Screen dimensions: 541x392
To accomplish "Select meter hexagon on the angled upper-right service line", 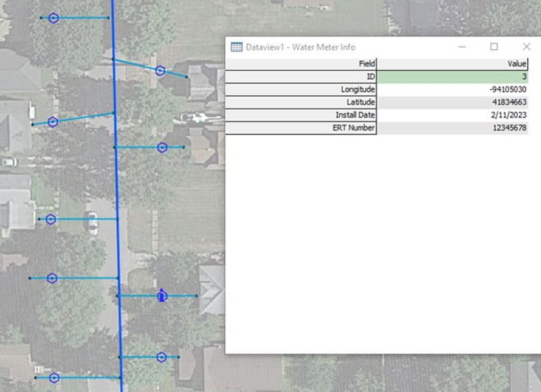I will tap(160, 70).
